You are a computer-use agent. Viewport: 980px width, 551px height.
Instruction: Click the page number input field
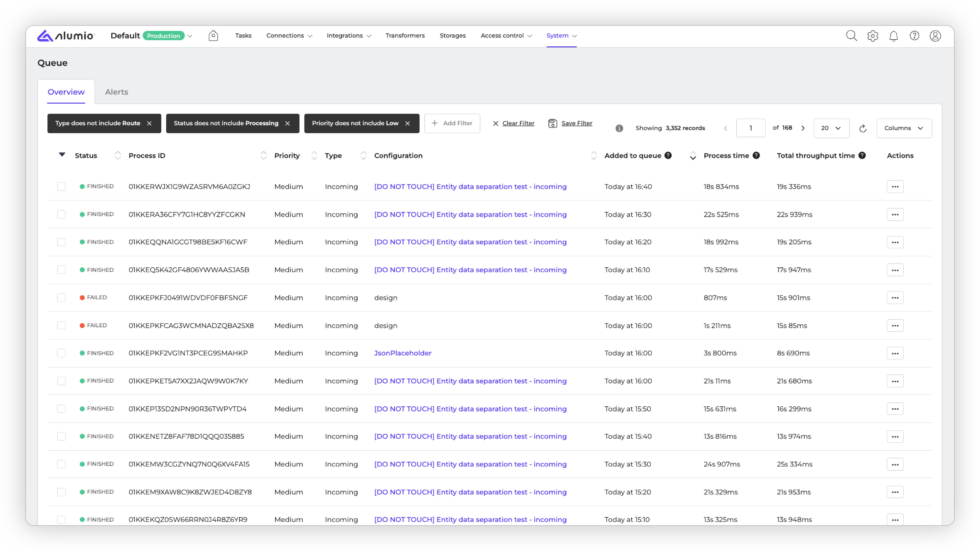pyautogui.click(x=750, y=128)
